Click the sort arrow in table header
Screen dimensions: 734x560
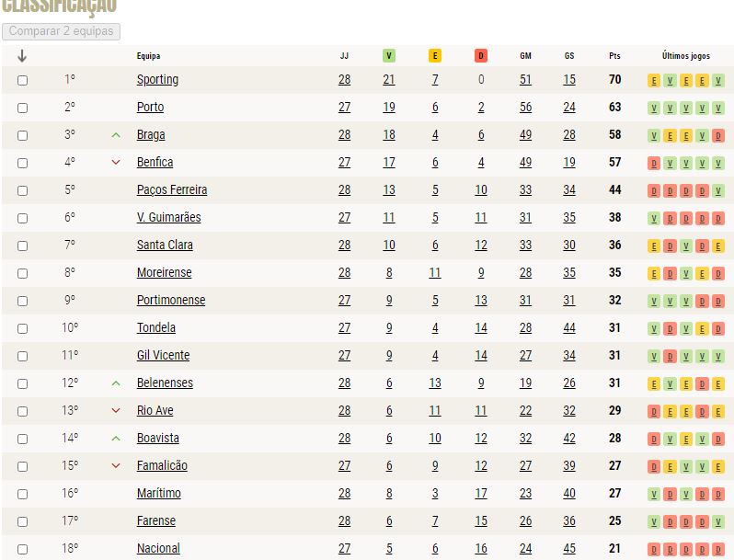pyautogui.click(x=22, y=56)
